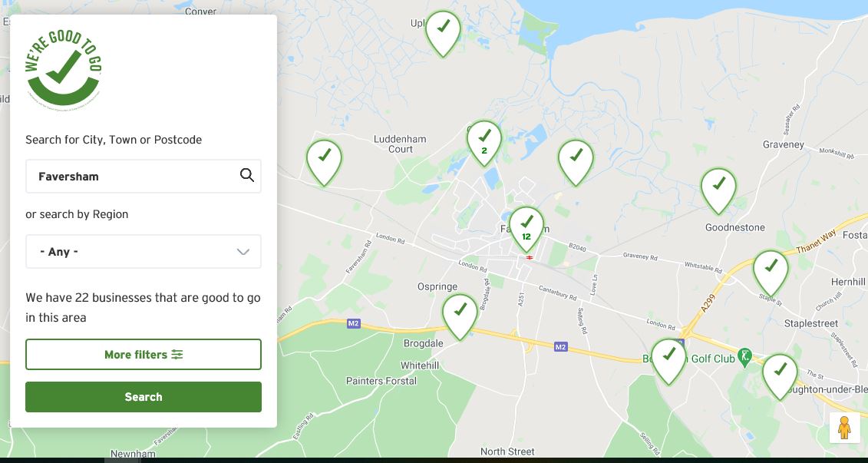Image resolution: width=868 pixels, height=463 pixels.
Task: Click the Faversham search input field
Action: click(x=130, y=177)
